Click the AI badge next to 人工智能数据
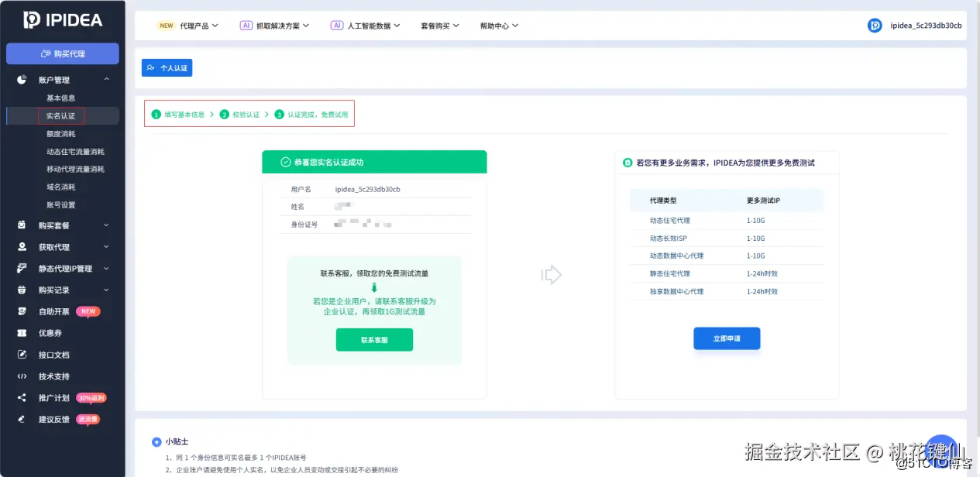 [x=337, y=25]
